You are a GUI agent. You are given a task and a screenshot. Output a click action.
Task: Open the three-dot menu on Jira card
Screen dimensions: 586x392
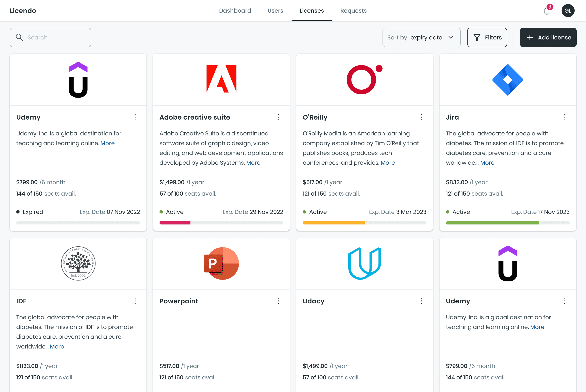click(x=564, y=117)
